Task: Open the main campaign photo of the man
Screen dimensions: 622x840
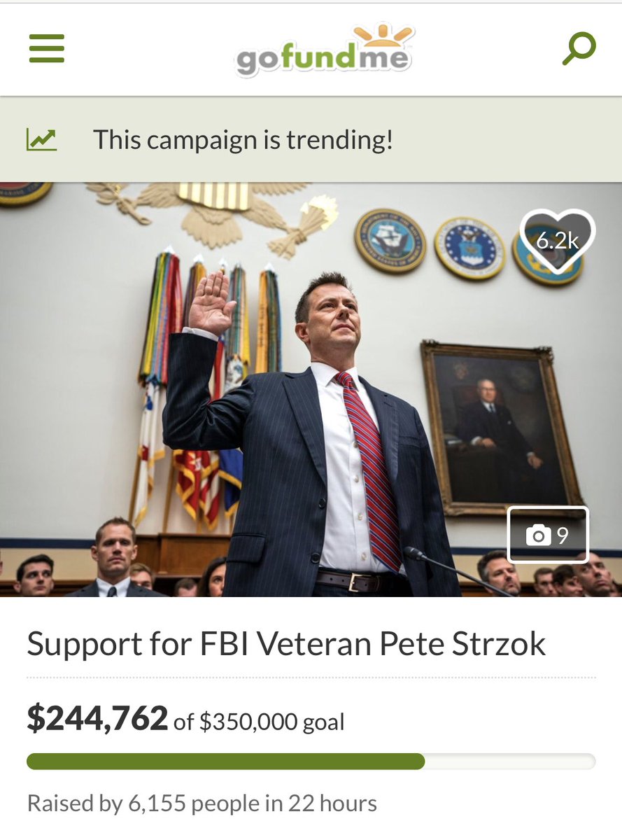Action: coord(311,390)
